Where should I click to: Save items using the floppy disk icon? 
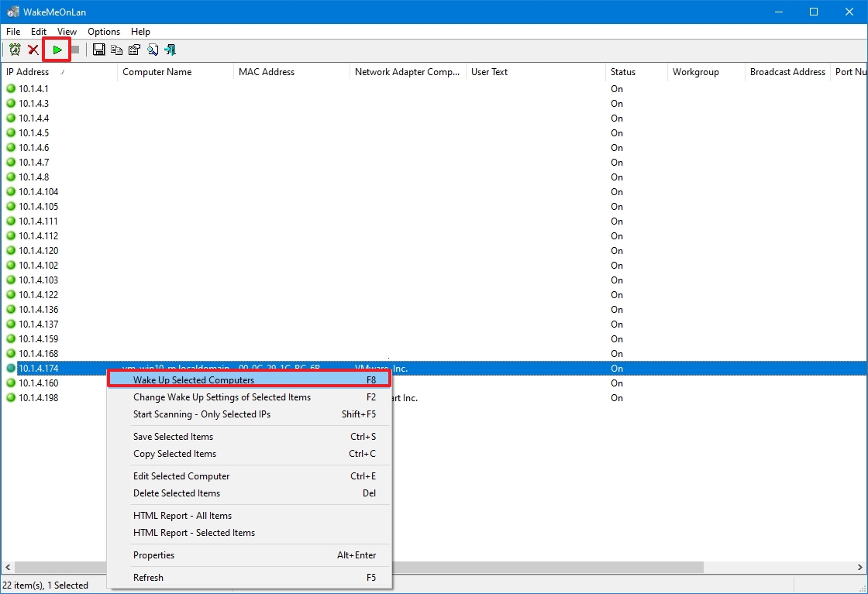tap(98, 49)
